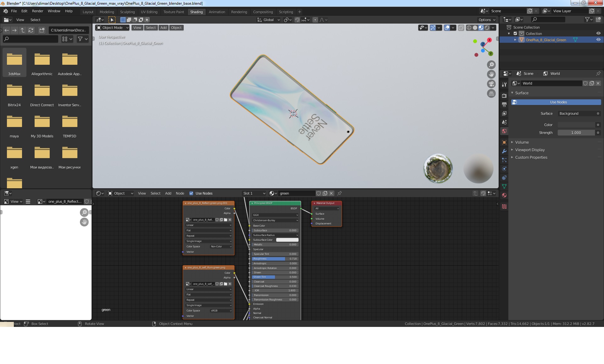Unlink the World datablock with X button

(598, 83)
